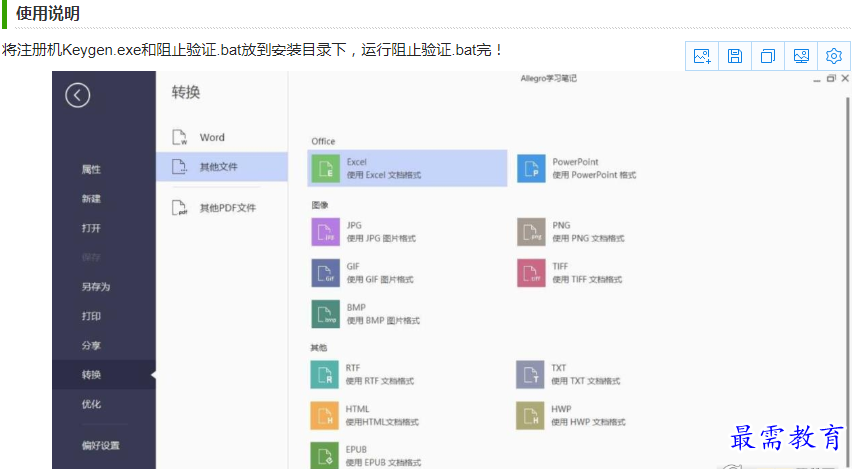The width and height of the screenshot is (852, 469).
Task: Click the 使用 TIFF 文档格式 description
Action: coord(587,279)
